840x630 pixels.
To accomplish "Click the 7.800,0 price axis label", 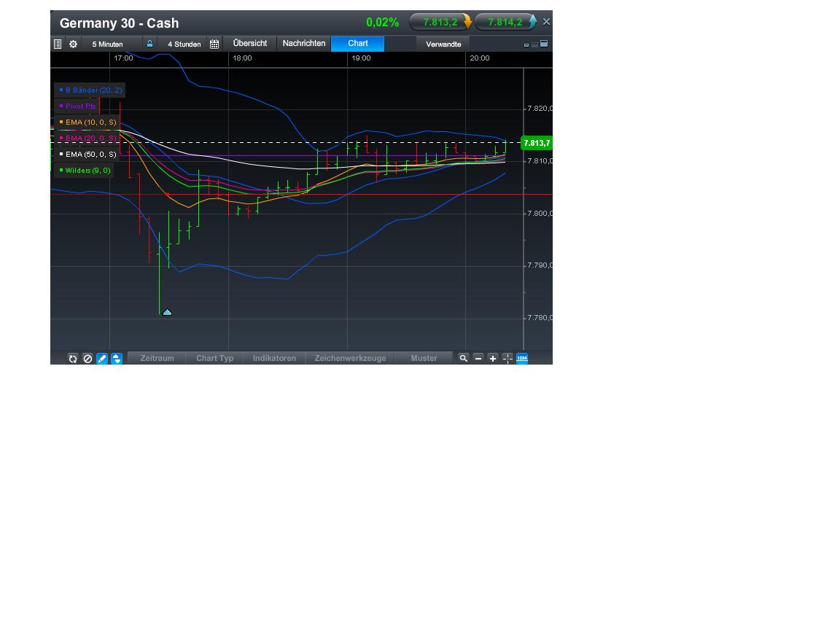I will point(540,213).
